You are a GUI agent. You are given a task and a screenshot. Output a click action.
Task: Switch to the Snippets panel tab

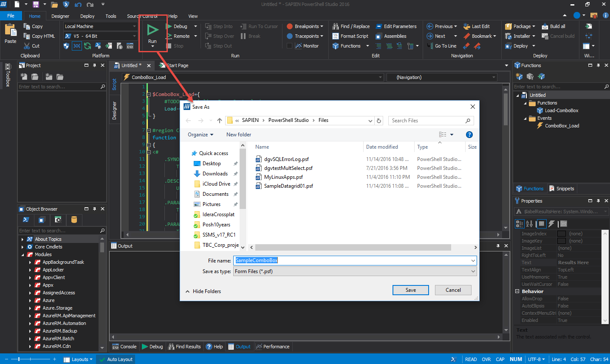pyautogui.click(x=562, y=189)
